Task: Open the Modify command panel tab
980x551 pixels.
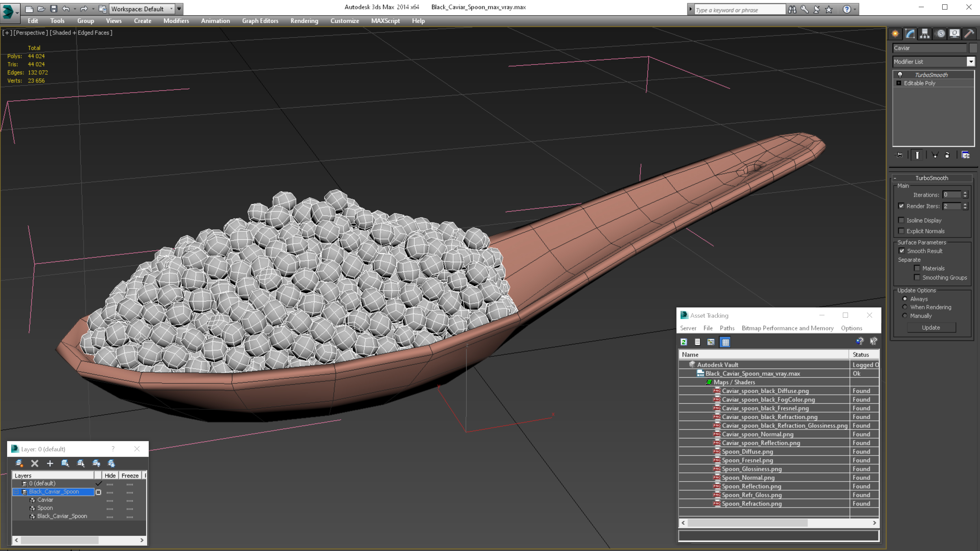Action: (x=910, y=34)
